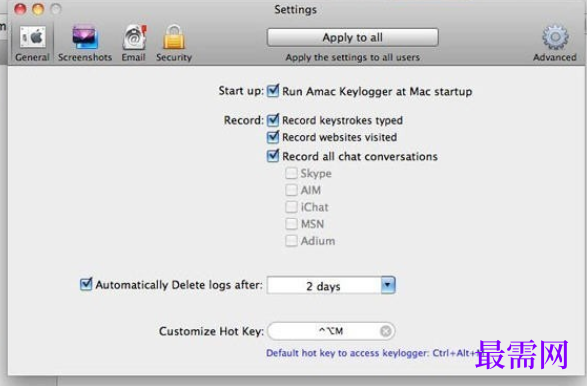This screenshot has width=587, height=386.
Task: Click the Customize Hot Key field
Action: [x=331, y=331]
